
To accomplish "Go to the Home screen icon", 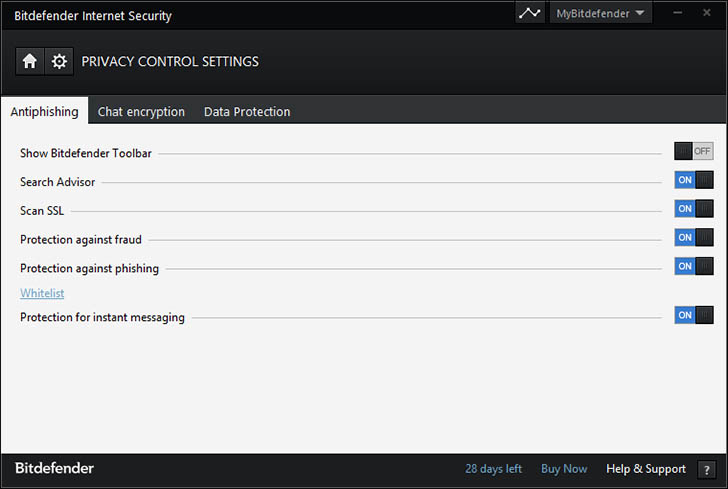I will click(x=30, y=61).
